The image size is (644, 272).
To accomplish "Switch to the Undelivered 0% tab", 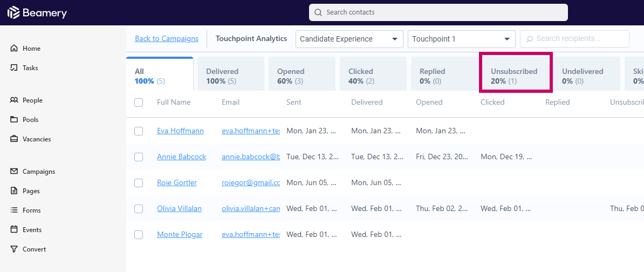I will pyautogui.click(x=587, y=74).
